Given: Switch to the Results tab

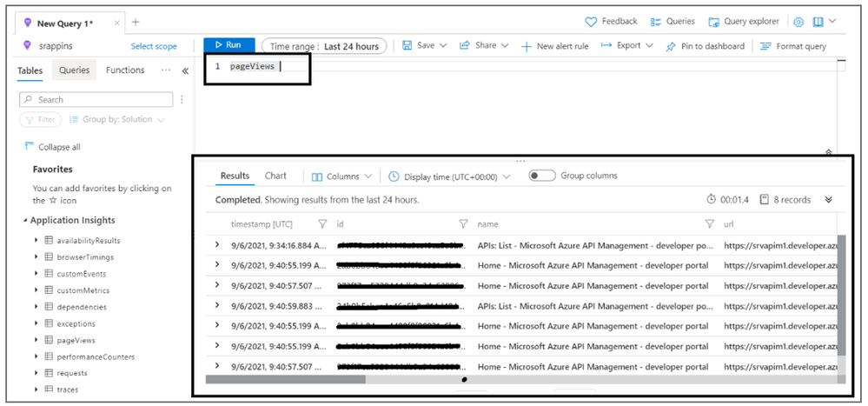Looking at the screenshot, I should [235, 176].
